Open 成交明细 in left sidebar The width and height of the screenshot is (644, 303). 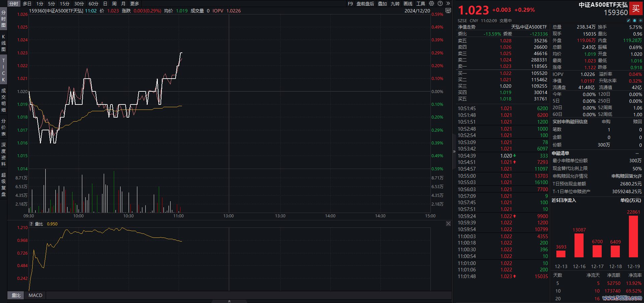(3, 100)
